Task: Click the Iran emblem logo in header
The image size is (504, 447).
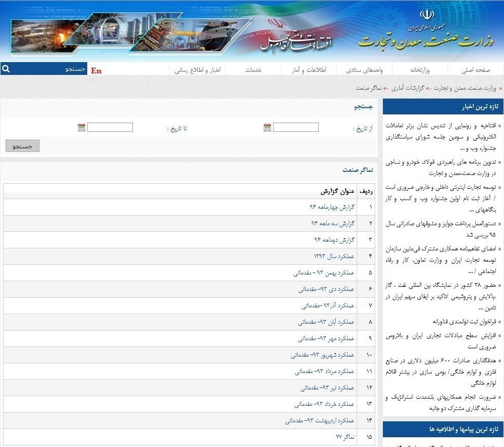Action: [x=427, y=15]
